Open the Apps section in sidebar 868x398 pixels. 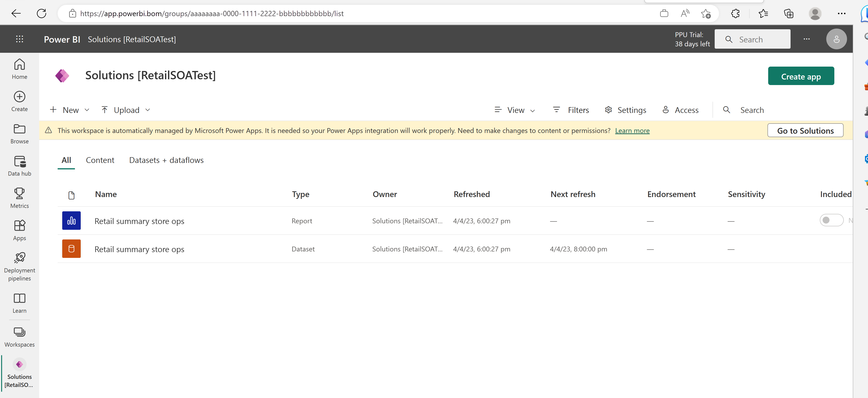[19, 230]
